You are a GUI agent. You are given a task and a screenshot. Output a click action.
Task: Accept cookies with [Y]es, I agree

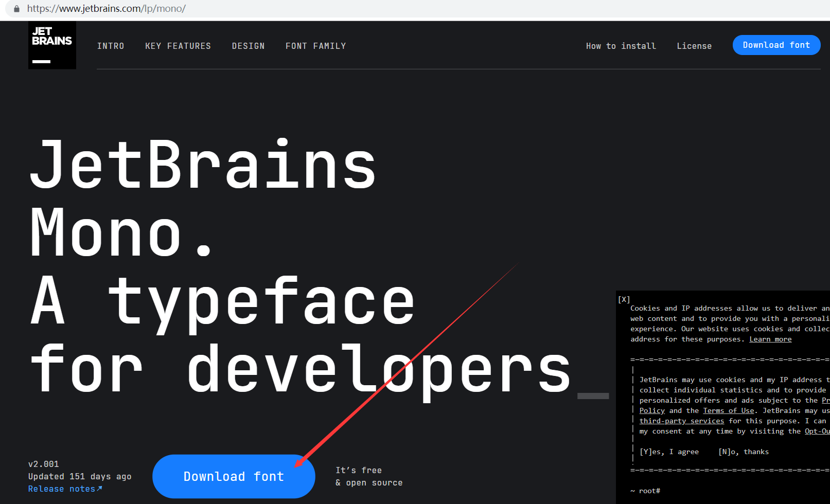(x=669, y=452)
